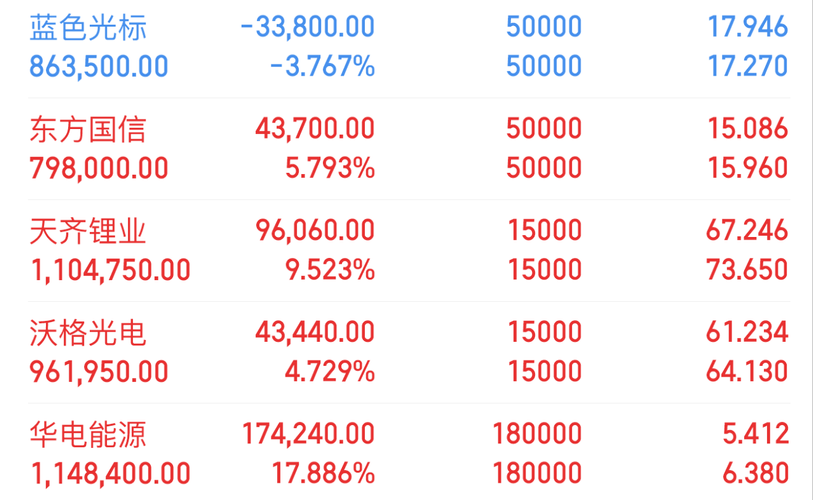The image size is (813, 500).
Task: Tap 蓝色光标 loss percentage -3.767%
Action: click(322, 66)
